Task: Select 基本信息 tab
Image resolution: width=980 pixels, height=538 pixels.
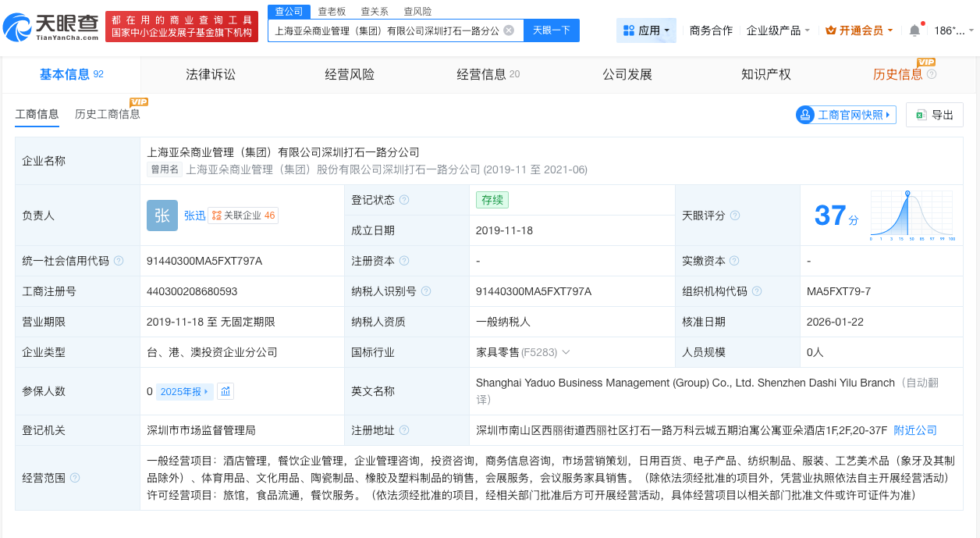Action: [71, 74]
